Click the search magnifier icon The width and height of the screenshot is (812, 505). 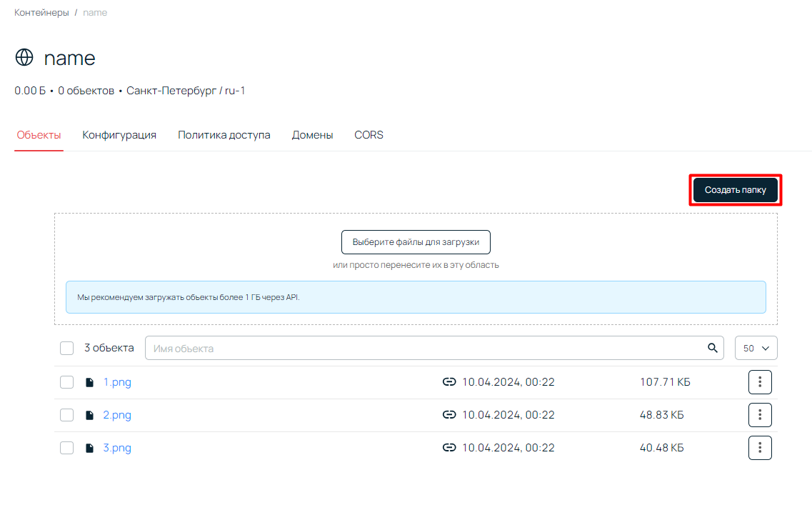712,348
